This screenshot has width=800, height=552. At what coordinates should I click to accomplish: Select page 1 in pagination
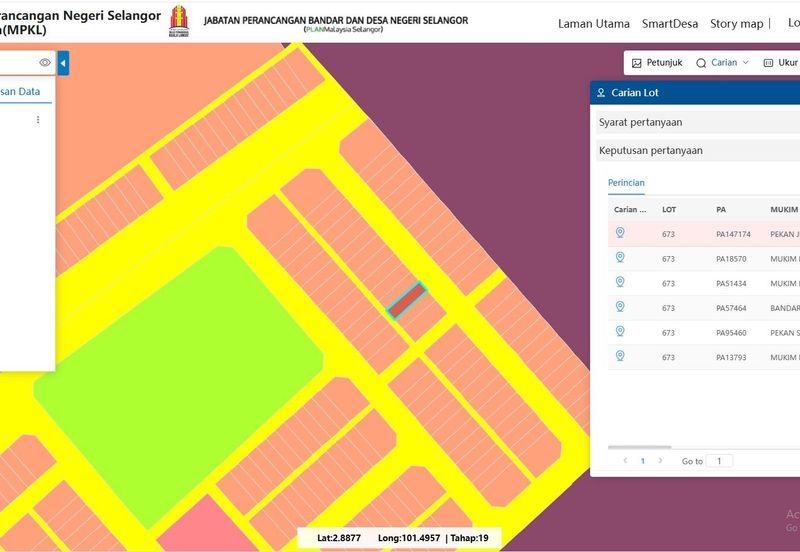(643, 461)
